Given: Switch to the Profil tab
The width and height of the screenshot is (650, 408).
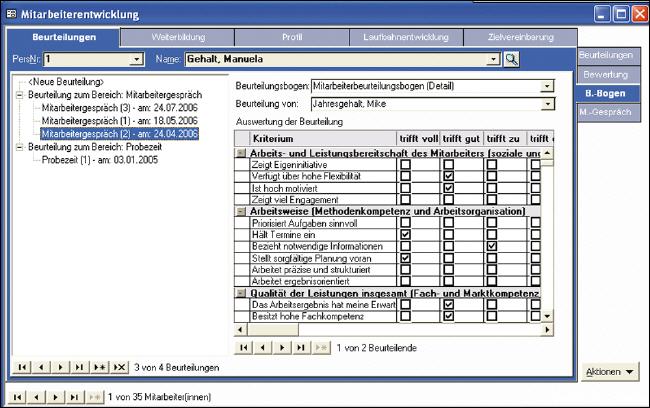Looking at the screenshot, I should (292, 37).
